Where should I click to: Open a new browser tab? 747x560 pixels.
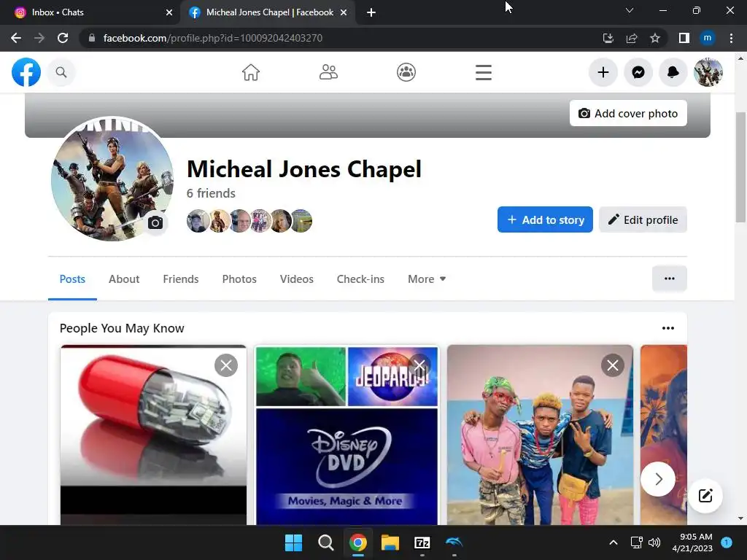(371, 12)
